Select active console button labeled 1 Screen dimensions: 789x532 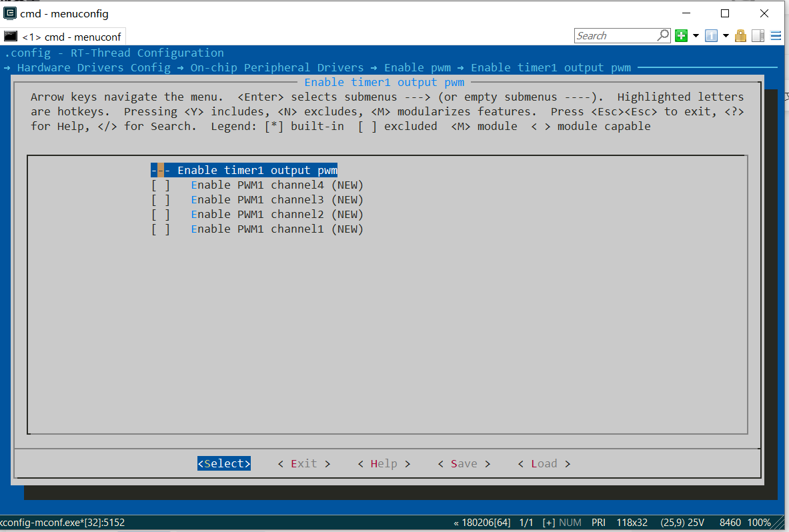click(710, 35)
